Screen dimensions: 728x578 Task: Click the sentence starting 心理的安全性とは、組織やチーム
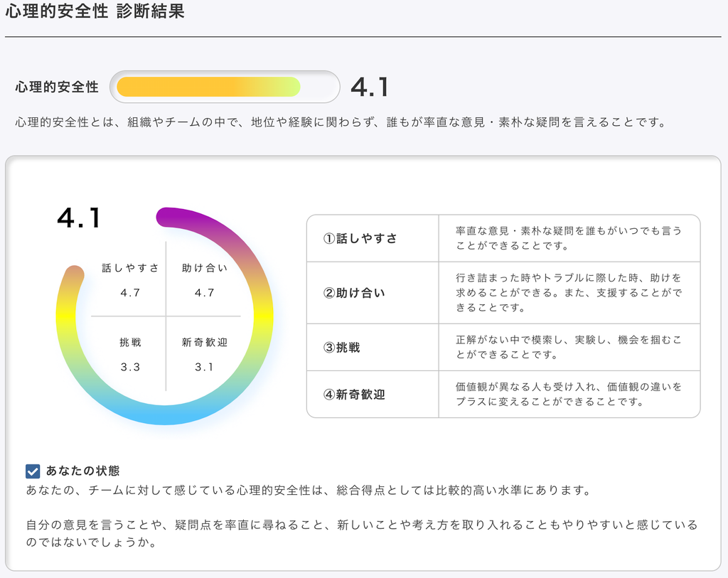coord(341,122)
